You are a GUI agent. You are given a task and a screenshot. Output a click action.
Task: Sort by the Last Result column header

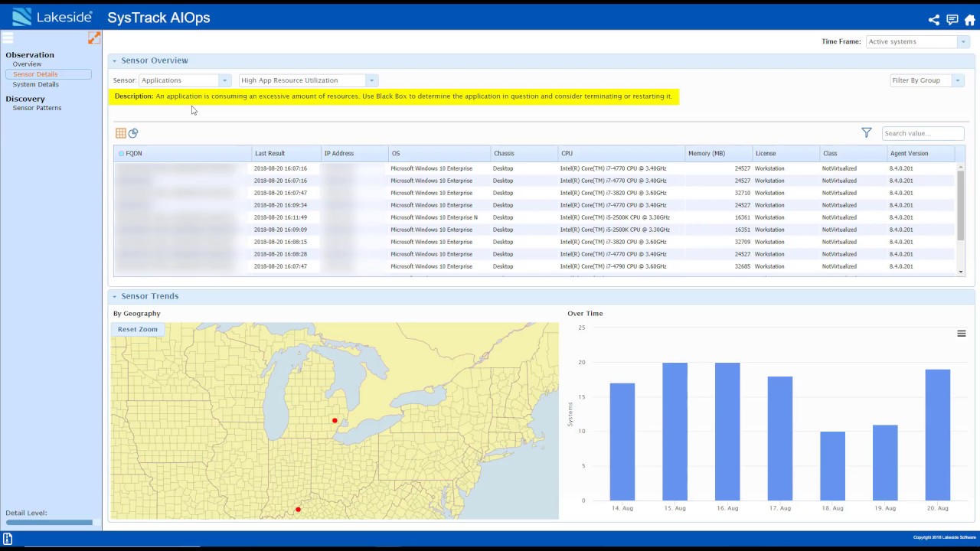(x=286, y=154)
